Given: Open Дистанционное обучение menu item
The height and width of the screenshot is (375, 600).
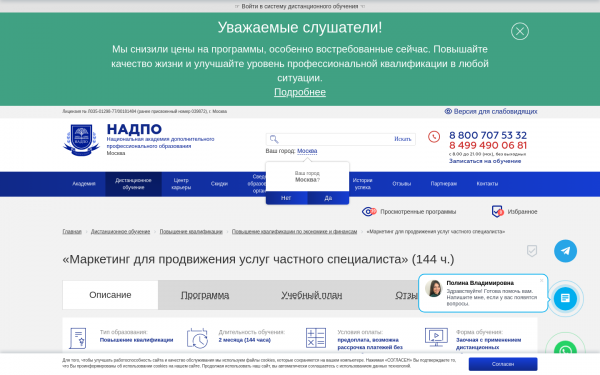Looking at the screenshot, I should tap(133, 184).
